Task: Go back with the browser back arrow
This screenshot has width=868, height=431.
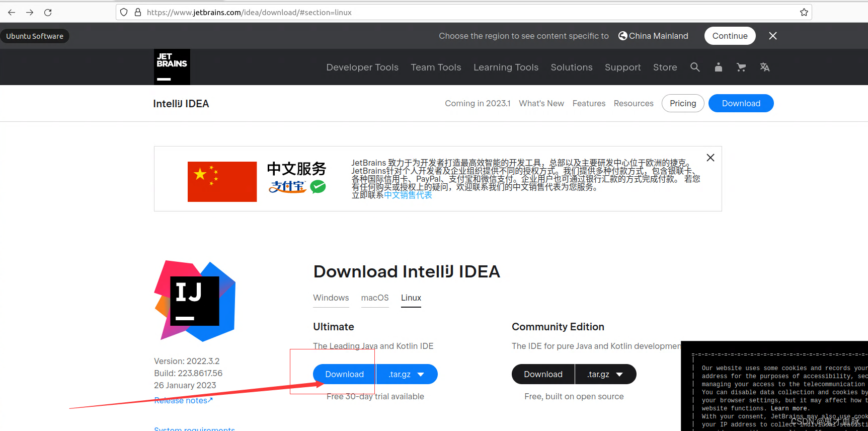Action: coord(12,12)
